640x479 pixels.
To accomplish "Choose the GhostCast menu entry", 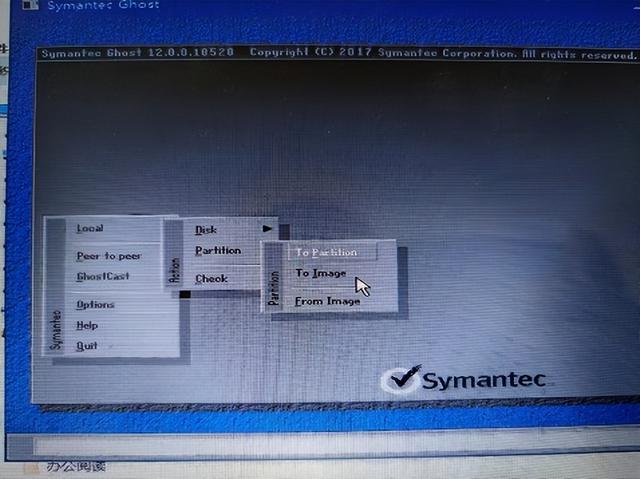I will (103, 277).
